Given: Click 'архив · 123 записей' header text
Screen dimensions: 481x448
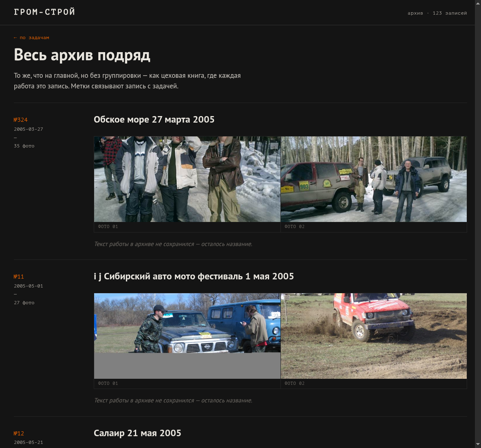Looking at the screenshot, I should pyautogui.click(x=437, y=13).
